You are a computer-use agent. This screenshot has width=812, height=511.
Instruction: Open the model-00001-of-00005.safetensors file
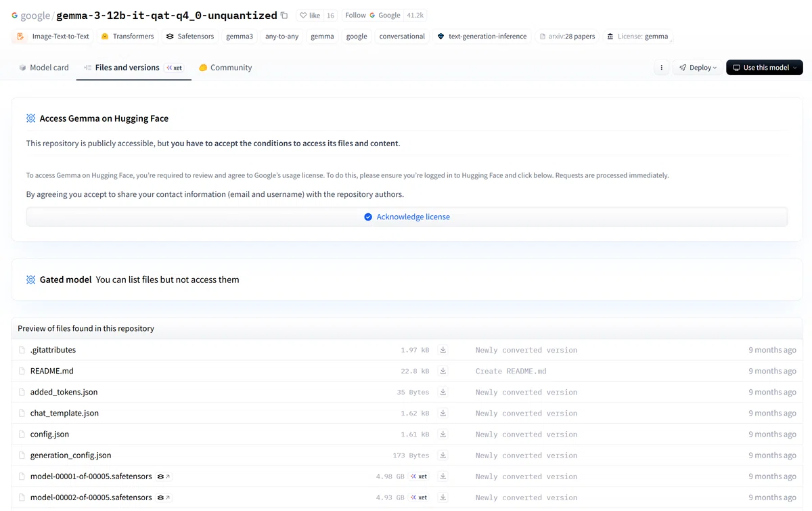click(x=91, y=476)
